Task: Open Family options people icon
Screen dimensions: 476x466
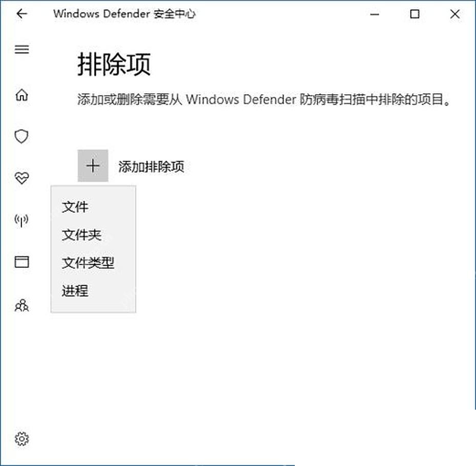Action: (22, 306)
